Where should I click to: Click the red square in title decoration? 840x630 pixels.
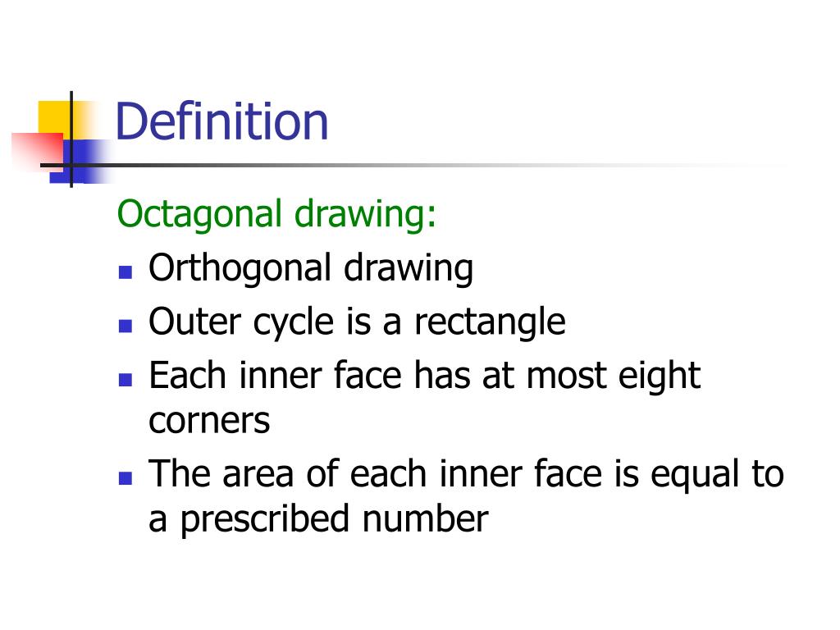38,152
